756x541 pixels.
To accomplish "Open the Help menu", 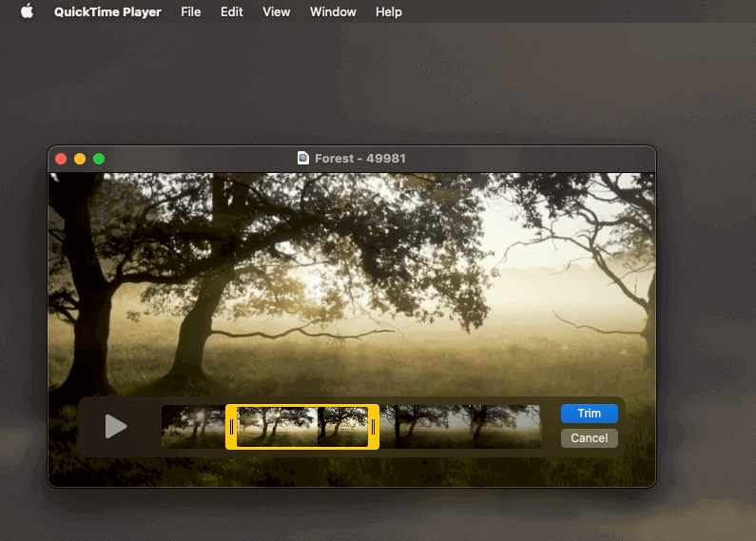I will tap(389, 11).
